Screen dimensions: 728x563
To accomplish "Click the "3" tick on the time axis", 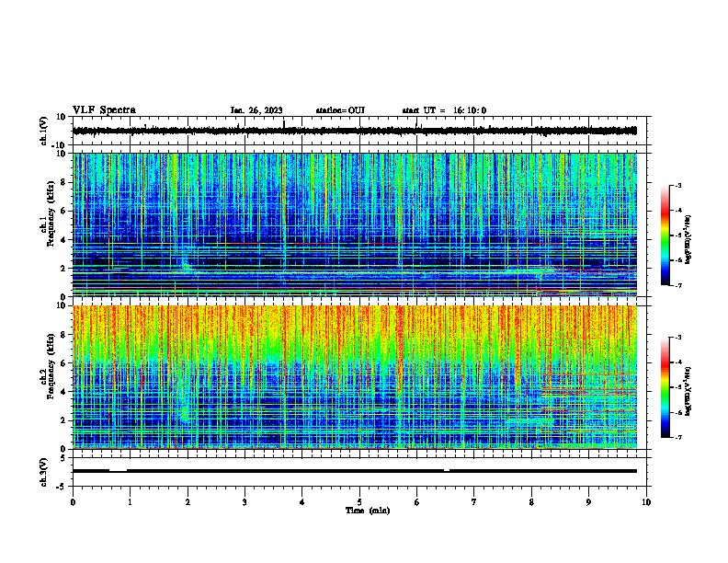I will click(245, 502).
